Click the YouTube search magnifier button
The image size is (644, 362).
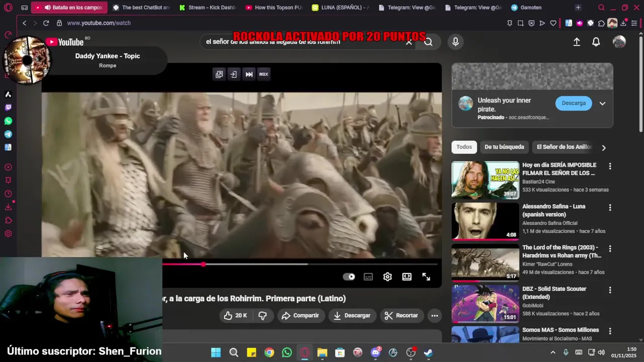[x=428, y=42]
